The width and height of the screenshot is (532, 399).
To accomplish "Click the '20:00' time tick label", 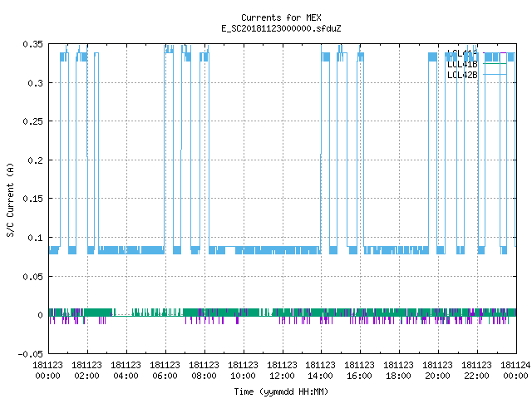I will (x=437, y=376).
